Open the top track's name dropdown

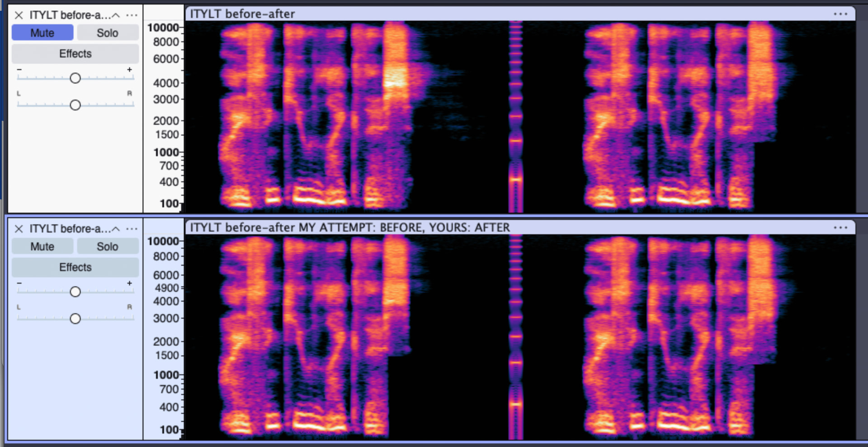70,15
